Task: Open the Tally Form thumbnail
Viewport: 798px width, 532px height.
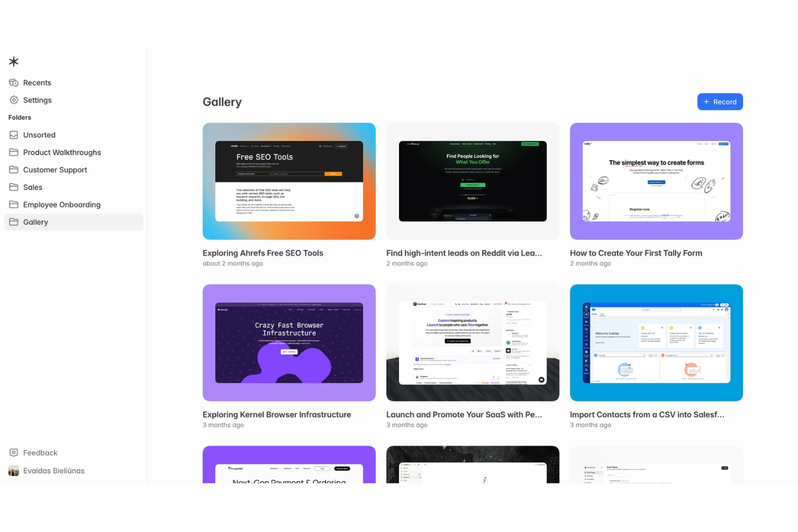Action: tap(656, 181)
